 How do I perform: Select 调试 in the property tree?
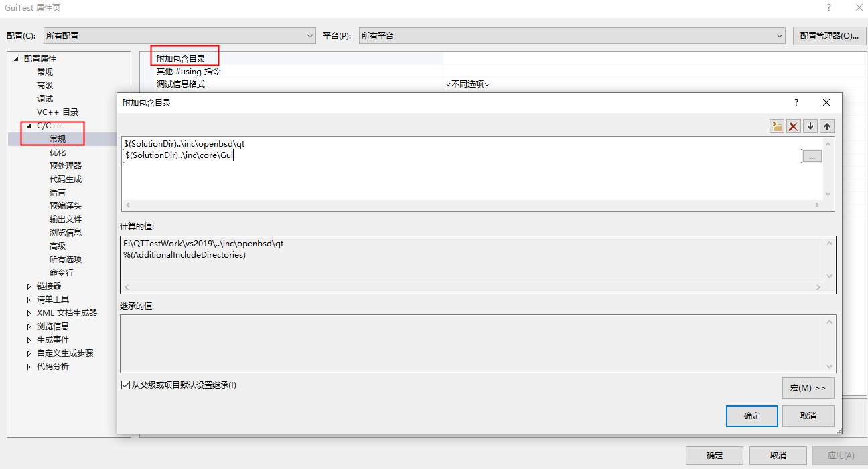click(45, 99)
